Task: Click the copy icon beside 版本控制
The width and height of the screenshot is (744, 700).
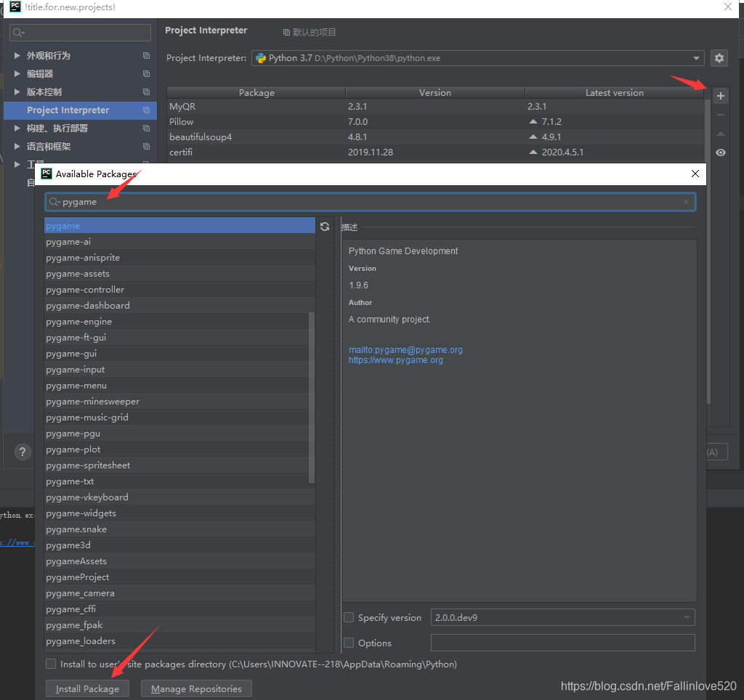Action: click(x=146, y=91)
